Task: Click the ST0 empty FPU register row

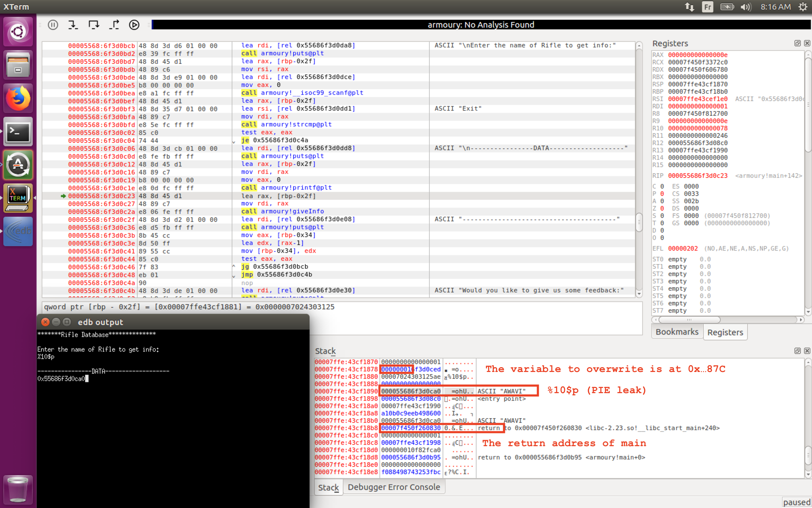Action: coord(681,259)
